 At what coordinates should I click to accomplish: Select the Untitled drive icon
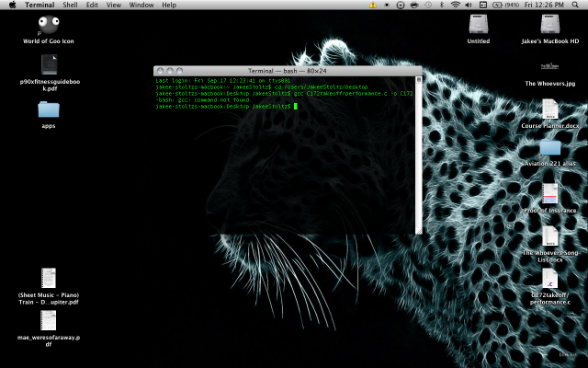[478, 25]
